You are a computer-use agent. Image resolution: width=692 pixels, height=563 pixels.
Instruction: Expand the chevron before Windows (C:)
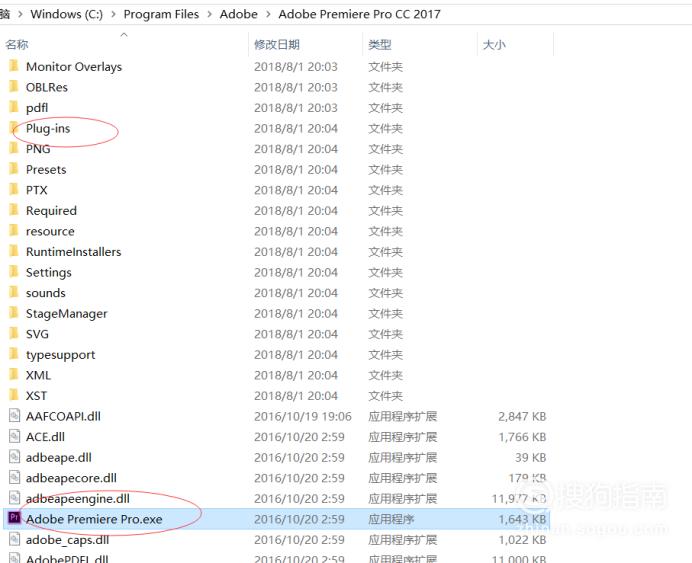(x=20, y=15)
